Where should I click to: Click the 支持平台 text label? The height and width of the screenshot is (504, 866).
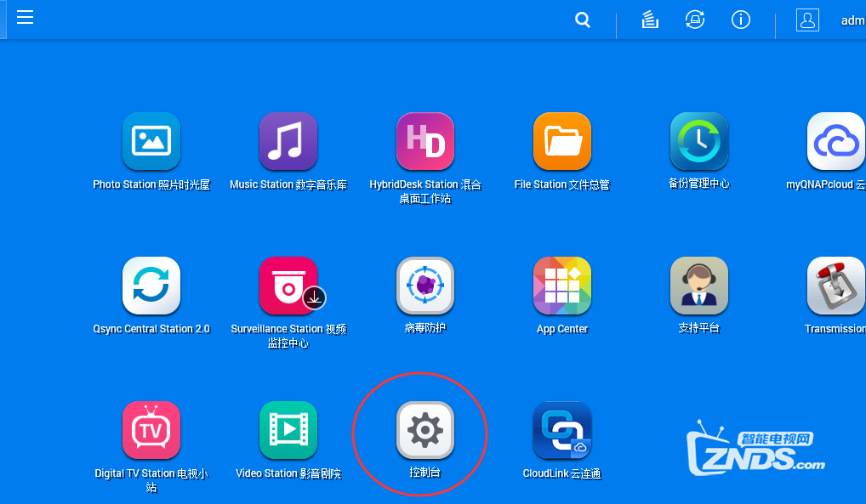(x=699, y=328)
